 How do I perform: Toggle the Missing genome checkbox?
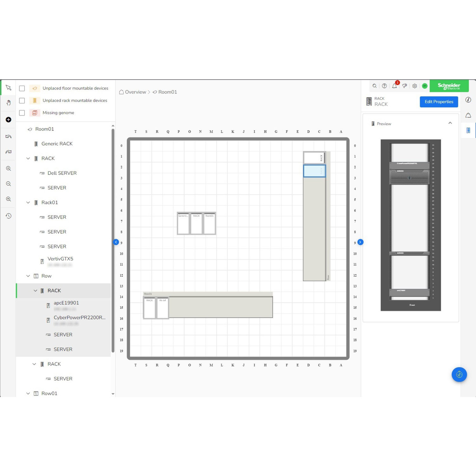(22, 113)
